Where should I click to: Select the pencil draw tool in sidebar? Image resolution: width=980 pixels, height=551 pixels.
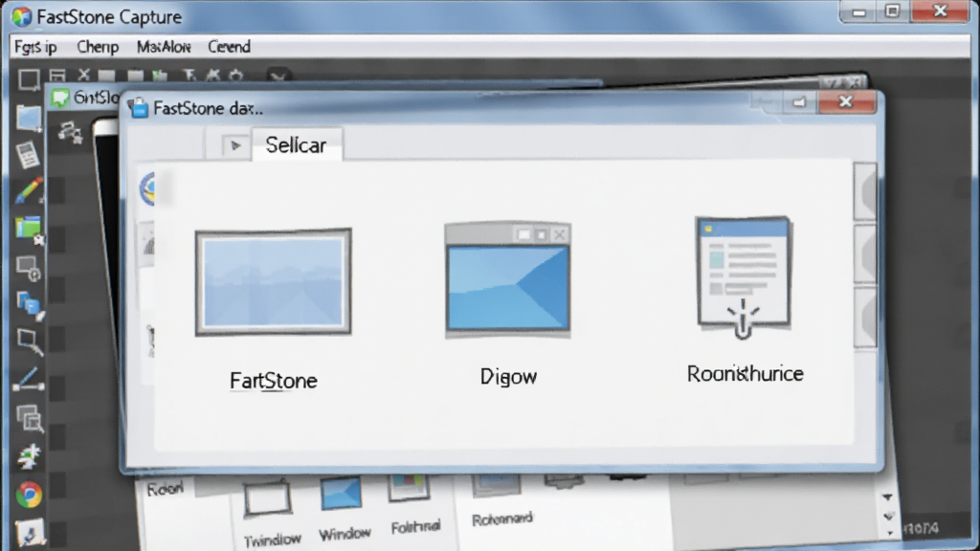click(x=29, y=190)
